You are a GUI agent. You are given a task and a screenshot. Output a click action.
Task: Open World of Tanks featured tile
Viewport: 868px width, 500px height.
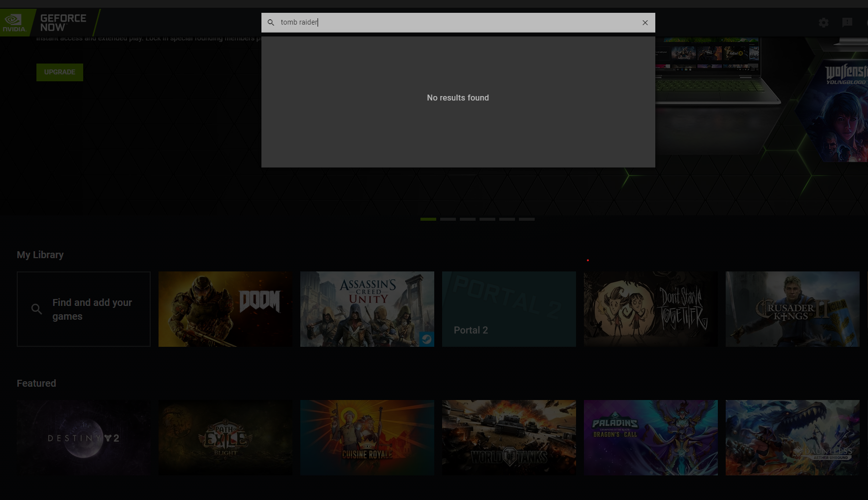(x=509, y=437)
